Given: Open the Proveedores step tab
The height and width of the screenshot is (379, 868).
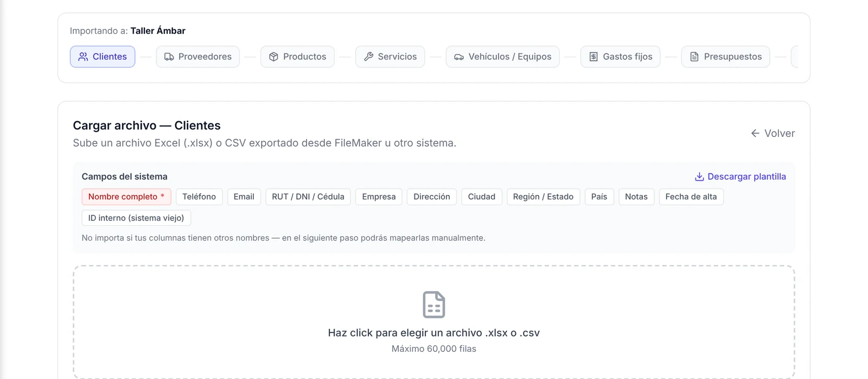Looking at the screenshot, I should pos(198,56).
